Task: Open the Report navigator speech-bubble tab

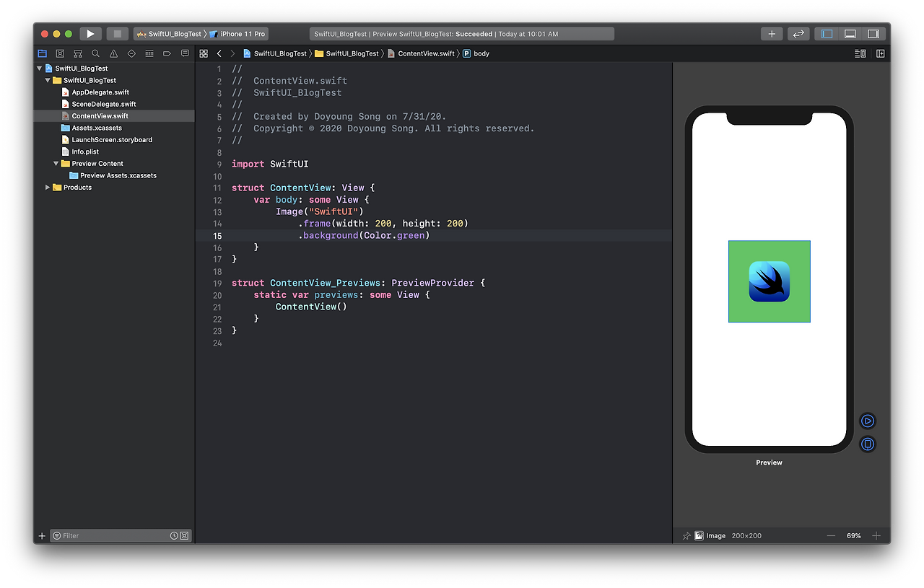Action: point(185,53)
